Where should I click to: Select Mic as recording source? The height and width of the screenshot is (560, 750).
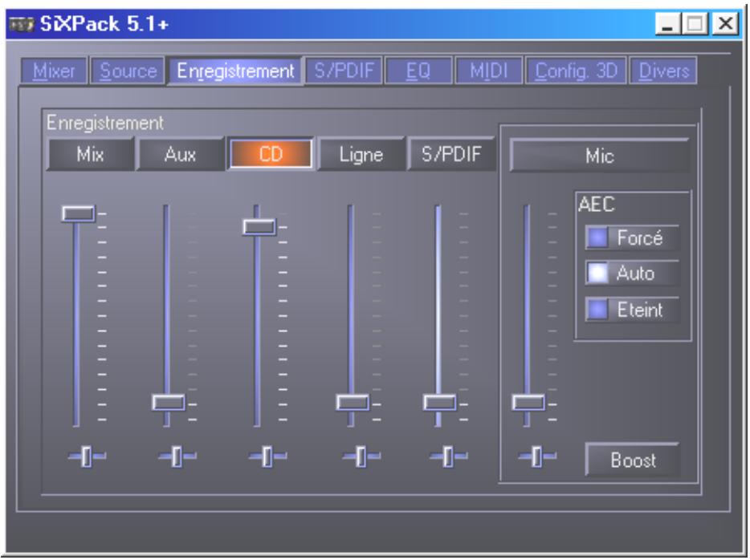[599, 156]
